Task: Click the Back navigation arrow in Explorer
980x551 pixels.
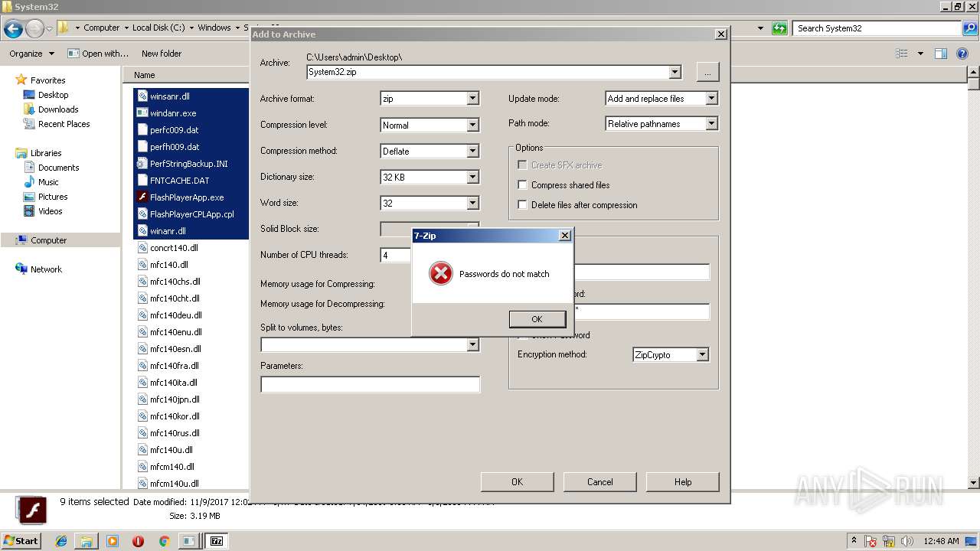Action: (13, 29)
